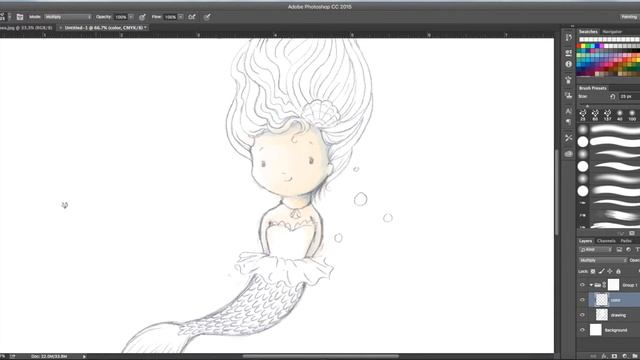Choose the size 137 brush tip preset
Screen dimensions: 640x360
point(607,115)
